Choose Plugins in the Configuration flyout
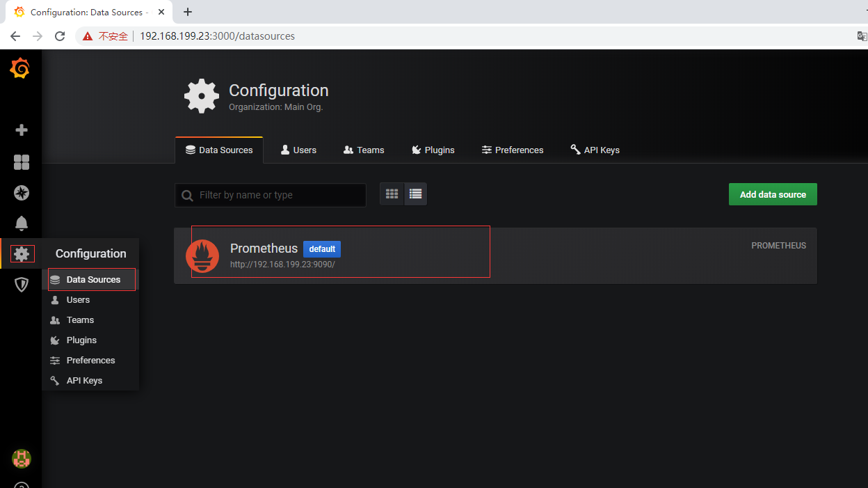Viewport: 868px width, 488px height. [90, 340]
